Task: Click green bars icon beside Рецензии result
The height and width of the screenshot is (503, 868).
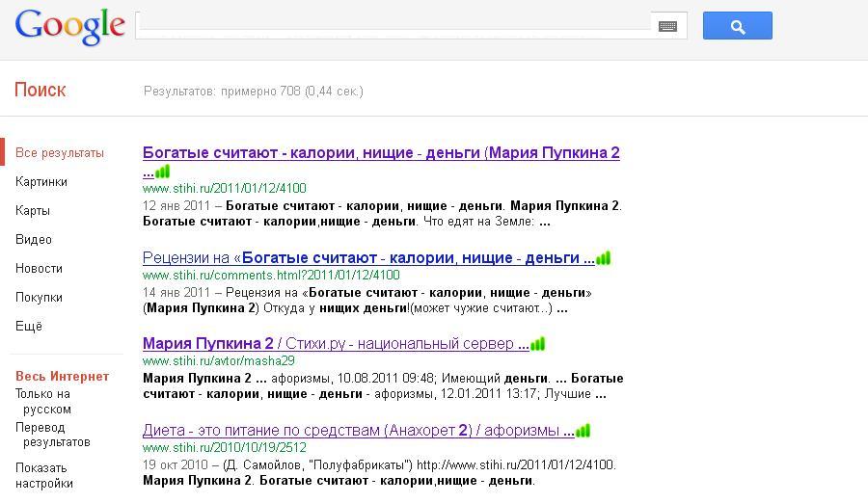Action: point(604,258)
